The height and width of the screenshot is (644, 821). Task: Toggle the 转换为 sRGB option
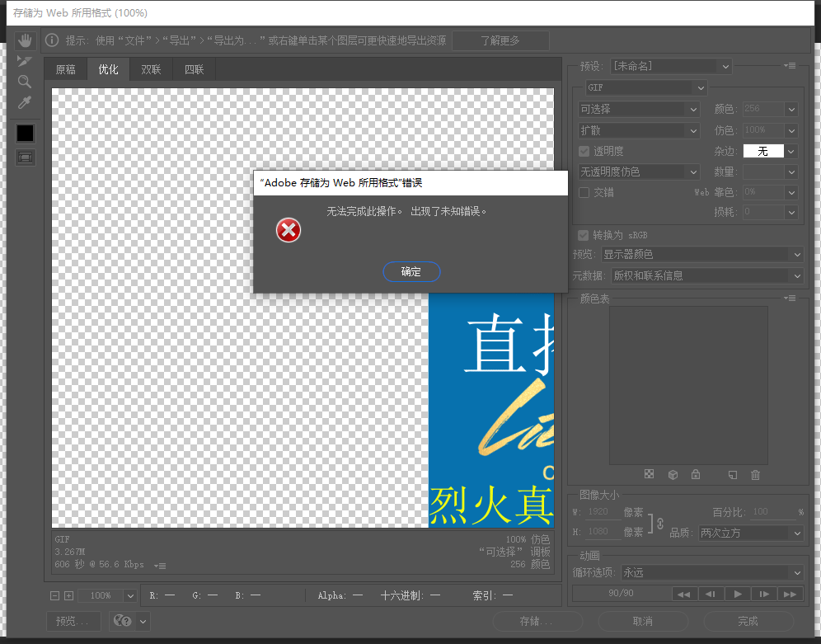(x=584, y=235)
